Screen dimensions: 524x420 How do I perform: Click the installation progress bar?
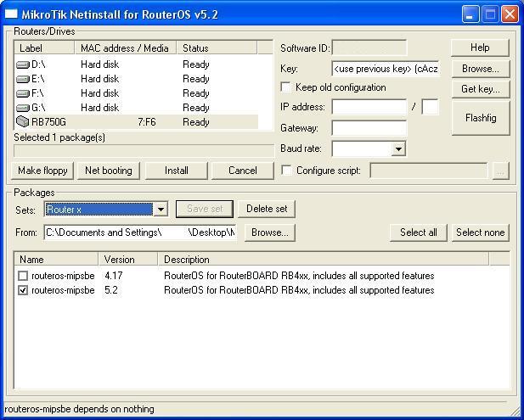tap(144, 151)
